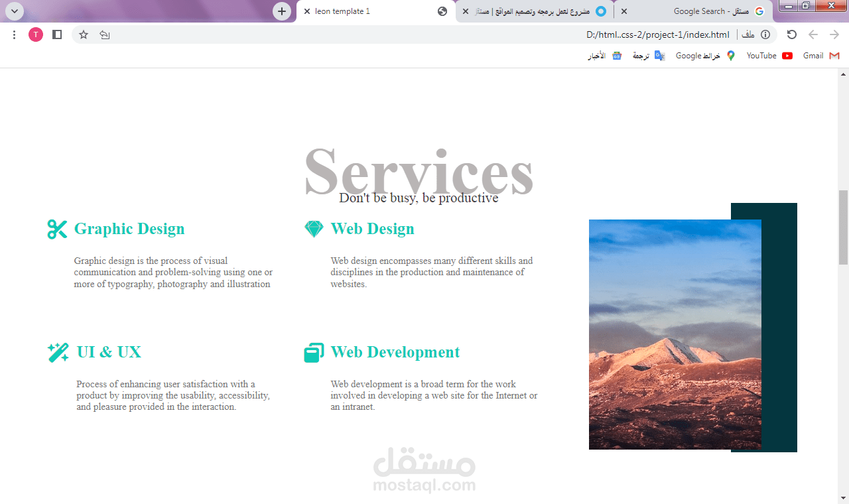Click the share page icon

click(x=104, y=34)
